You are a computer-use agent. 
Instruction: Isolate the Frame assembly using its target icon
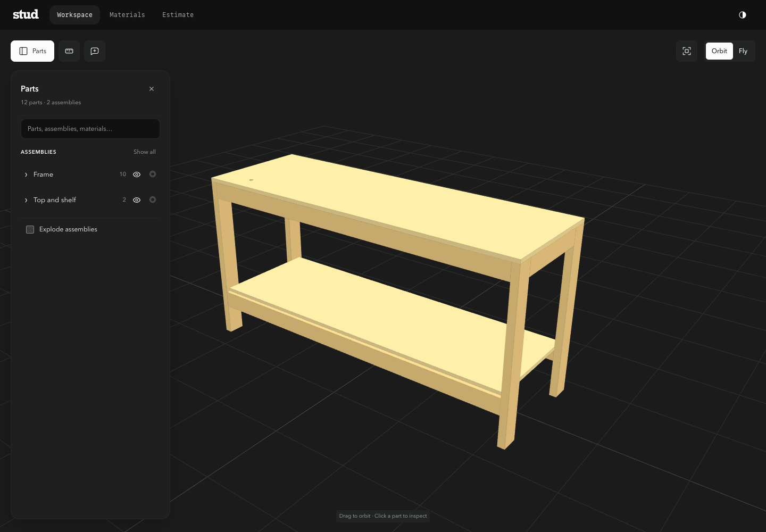(153, 174)
